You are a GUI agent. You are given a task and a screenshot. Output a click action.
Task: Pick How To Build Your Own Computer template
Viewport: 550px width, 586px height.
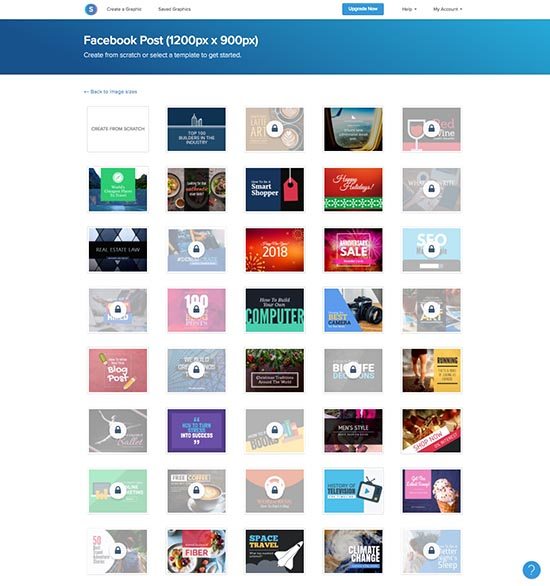coord(275,310)
